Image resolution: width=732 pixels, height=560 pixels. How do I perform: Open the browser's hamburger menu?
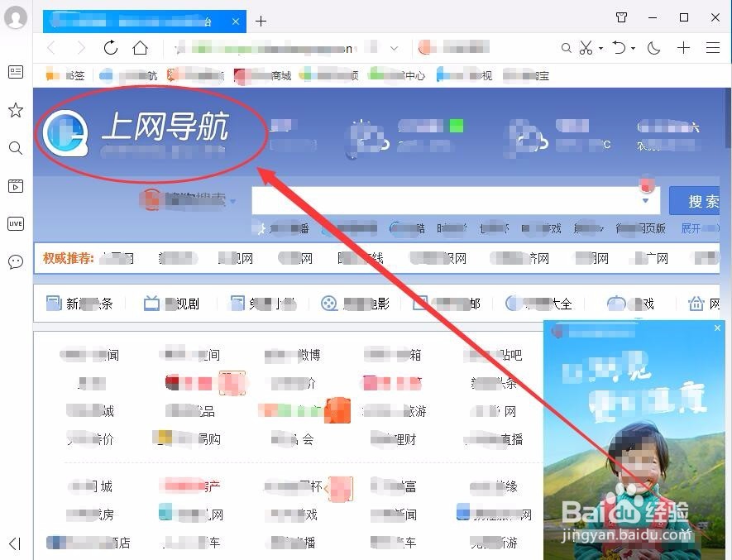[714, 48]
